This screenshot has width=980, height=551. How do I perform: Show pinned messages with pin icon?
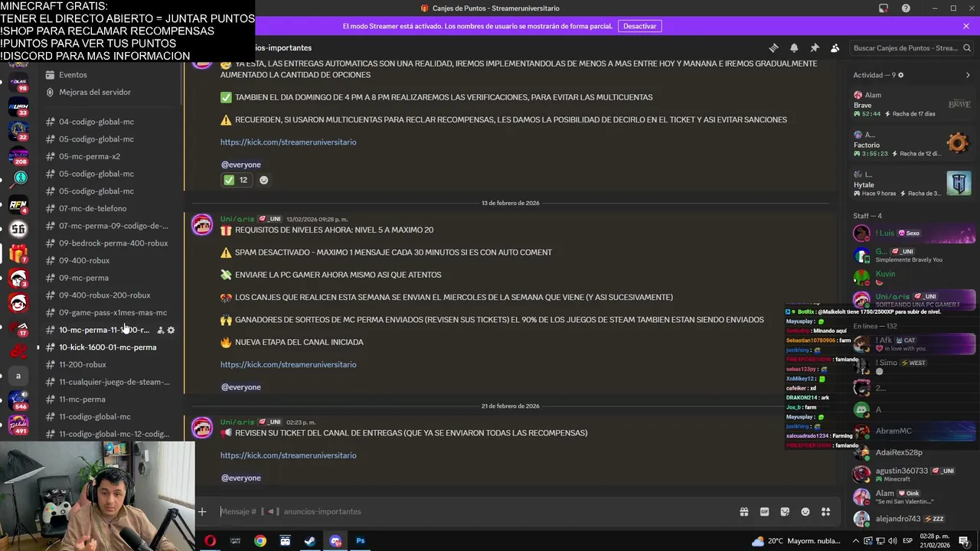815,47
